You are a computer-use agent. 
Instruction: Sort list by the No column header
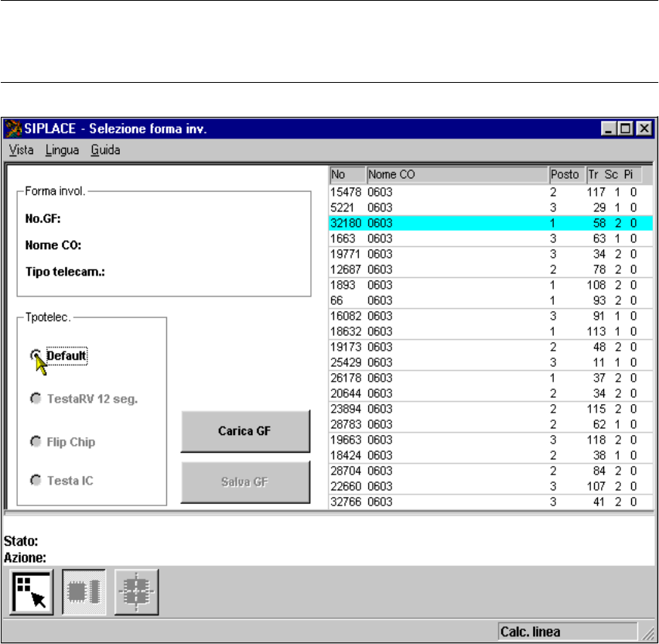[x=347, y=175]
